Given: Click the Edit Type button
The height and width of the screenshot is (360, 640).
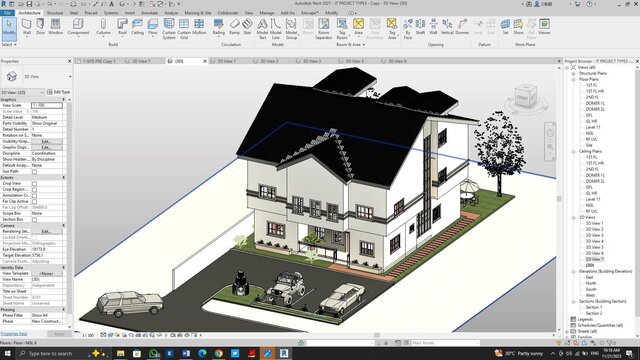Looking at the screenshot, I should (58, 92).
